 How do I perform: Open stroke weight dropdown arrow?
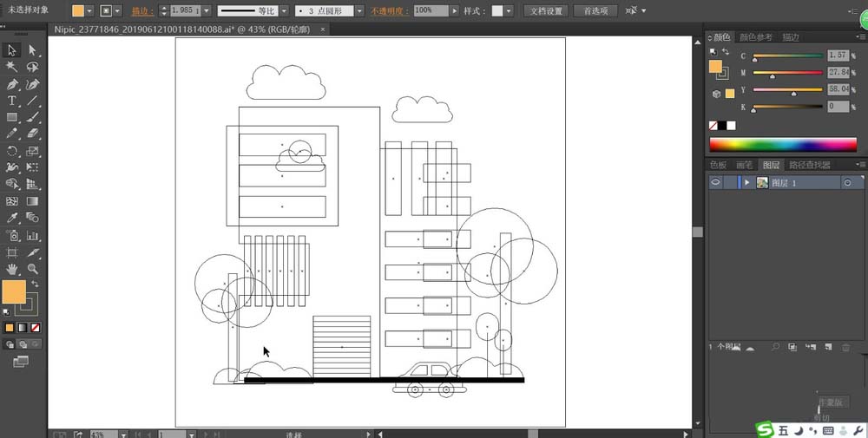click(207, 10)
